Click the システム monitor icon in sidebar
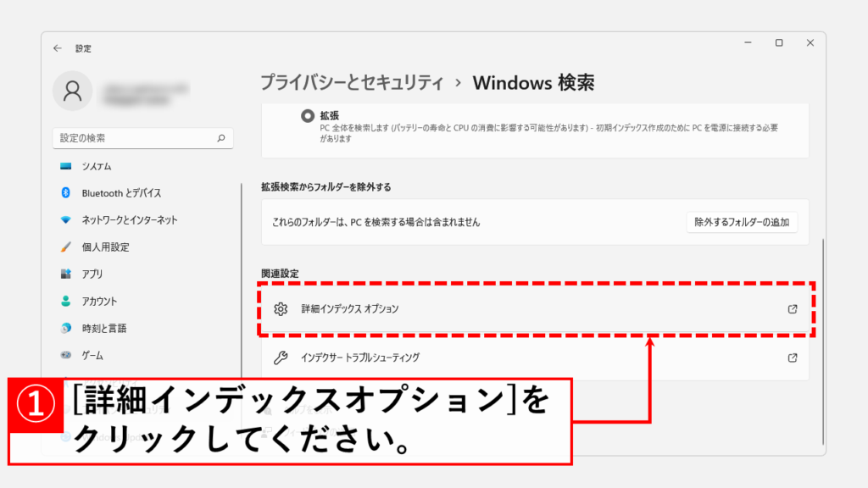The width and height of the screenshot is (868, 488). click(66, 166)
